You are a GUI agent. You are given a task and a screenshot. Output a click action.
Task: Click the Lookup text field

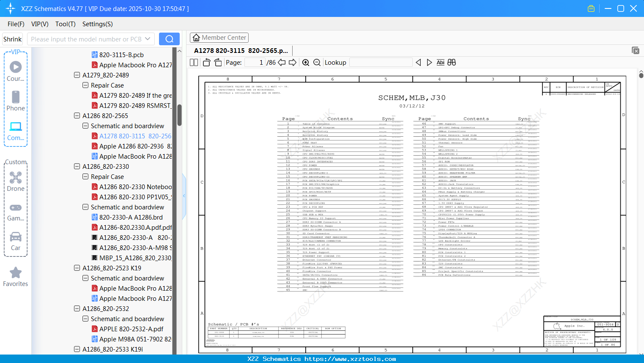coord(381,63)
